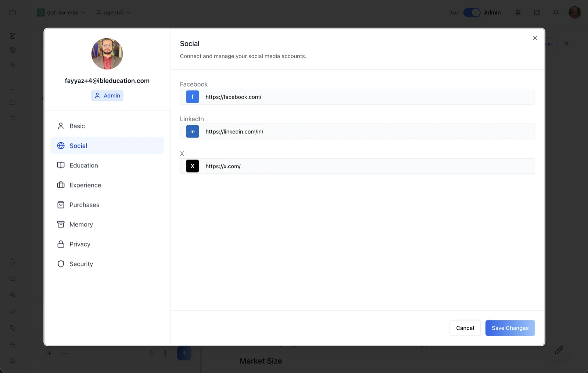588x373 pixels.
Task: Open the folder icon in left sidebar
Action: [x=12, y=103]
